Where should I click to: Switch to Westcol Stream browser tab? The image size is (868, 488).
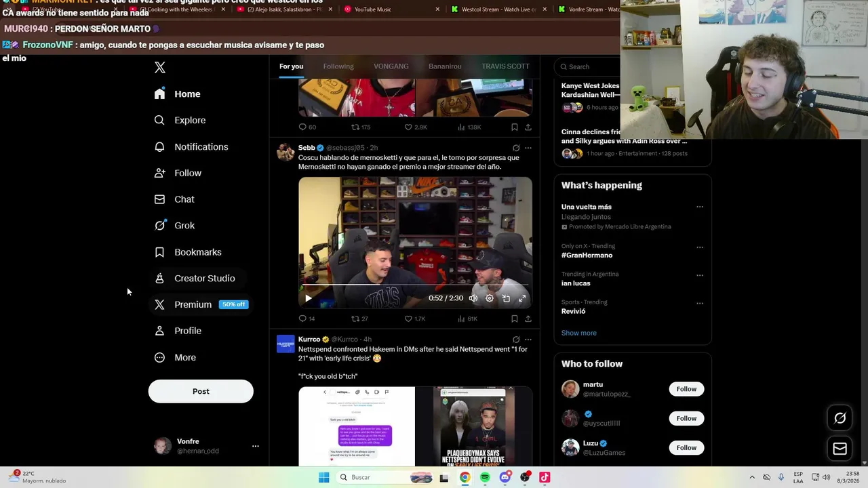coord(498,9)
